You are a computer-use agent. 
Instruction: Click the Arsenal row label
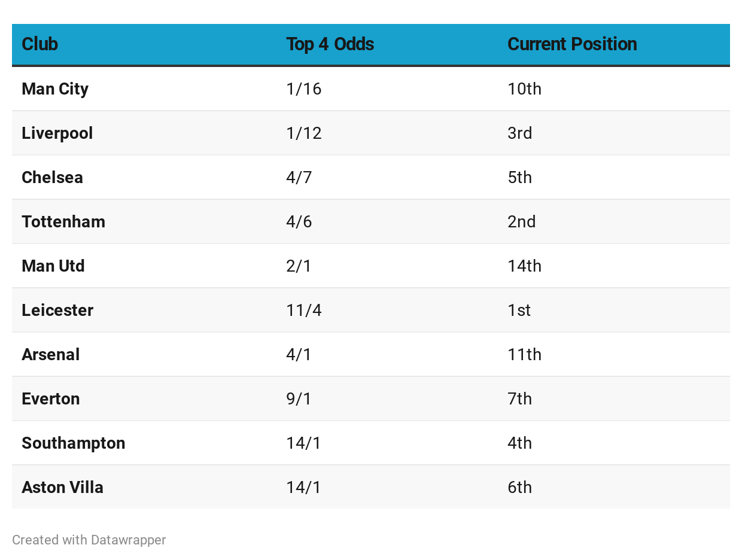[x=51, y=354]
